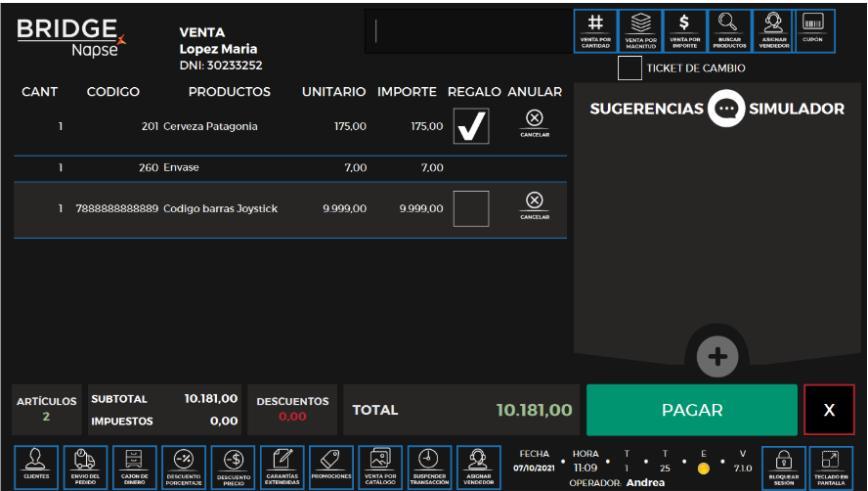Image resolution: width=868 pixels, height=491 pixels.
Task: Click the date 07/10/2021
Action: pos(534,469)
